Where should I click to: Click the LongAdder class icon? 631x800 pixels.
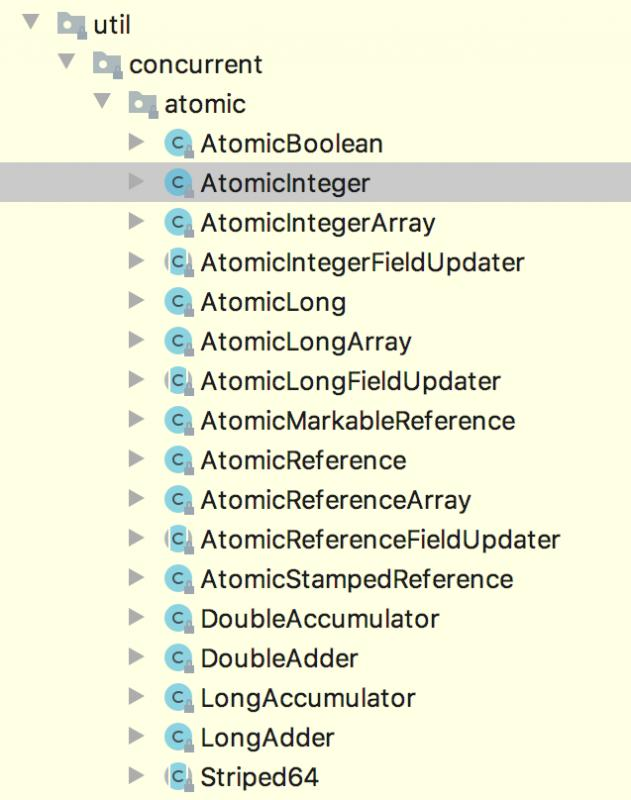(x=179, y=738)
